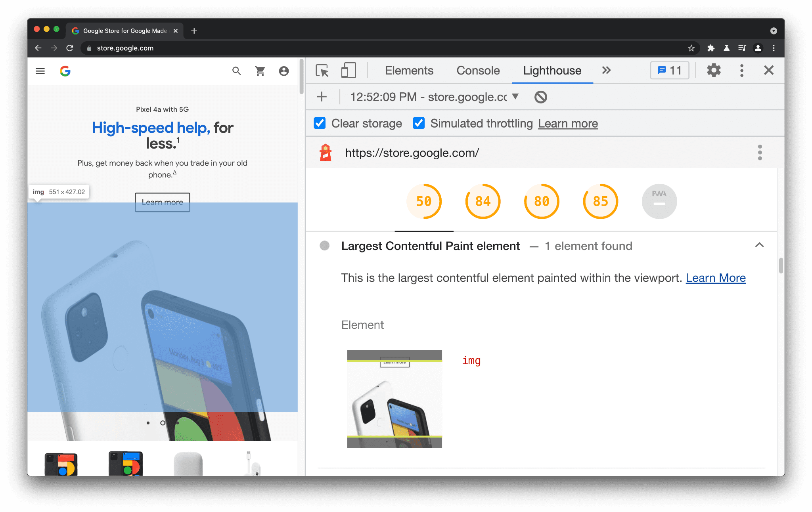812x512 pixels.
Task: Click the LCP Learn More link
Action: (x=716, y=278)
